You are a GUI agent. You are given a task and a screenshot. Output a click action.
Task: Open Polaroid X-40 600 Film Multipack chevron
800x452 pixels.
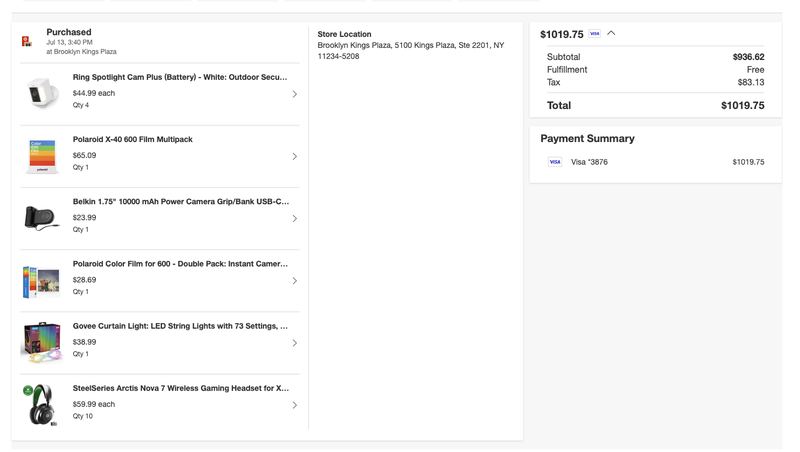pos(294,156)
